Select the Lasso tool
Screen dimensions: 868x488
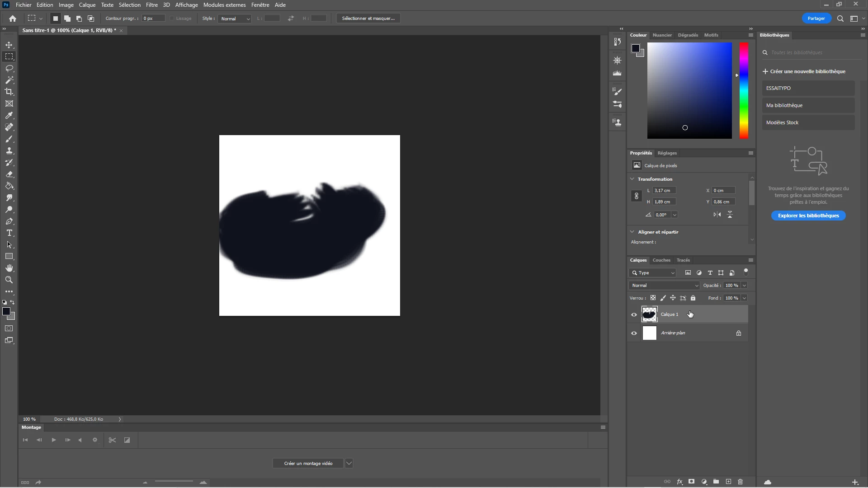[9, 68]
